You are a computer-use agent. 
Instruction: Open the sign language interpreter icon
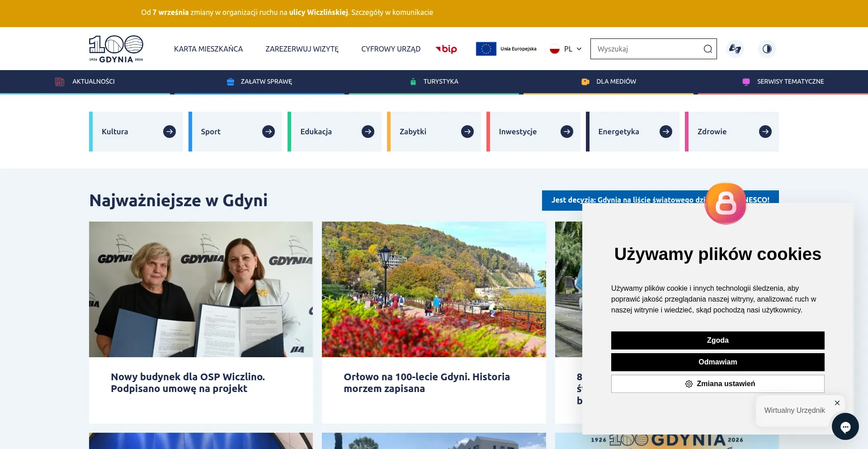point(735,49)
